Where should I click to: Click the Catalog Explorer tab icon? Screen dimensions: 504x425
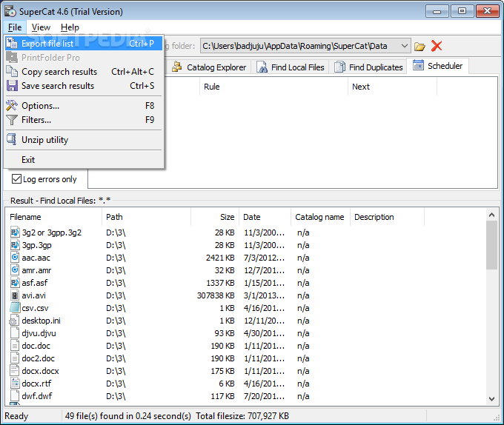point(177,67)
